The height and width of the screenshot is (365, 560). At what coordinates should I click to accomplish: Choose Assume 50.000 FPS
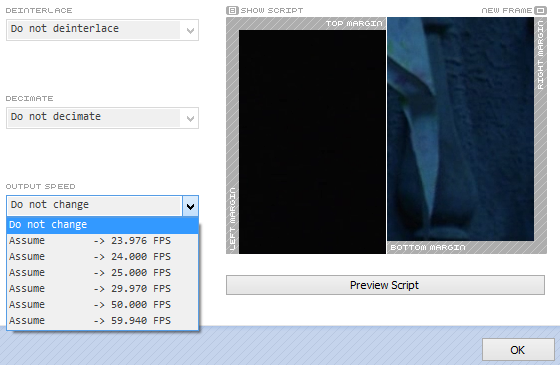coord(102,305)
